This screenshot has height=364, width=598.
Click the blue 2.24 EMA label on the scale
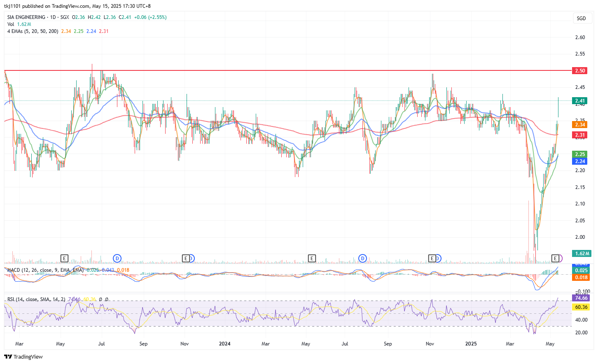coord(580,161)
